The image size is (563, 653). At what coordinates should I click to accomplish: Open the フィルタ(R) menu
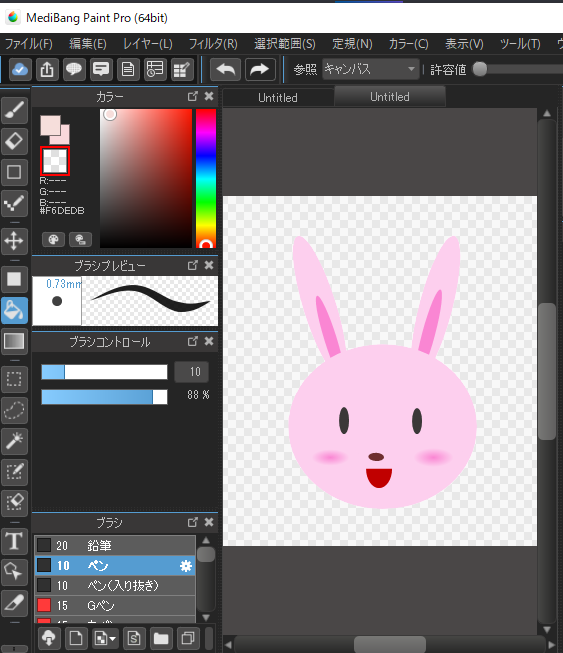213,44
